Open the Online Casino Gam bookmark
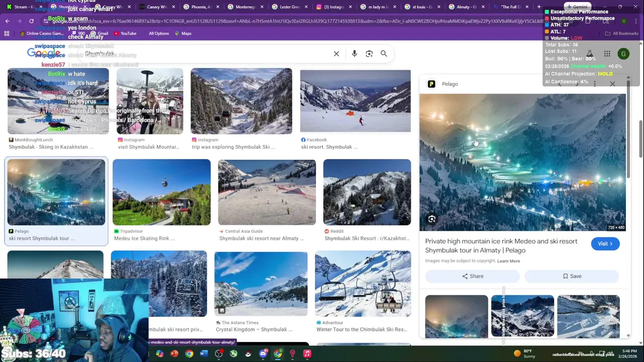This screenshot has height=362, width=644. (42, 33)
